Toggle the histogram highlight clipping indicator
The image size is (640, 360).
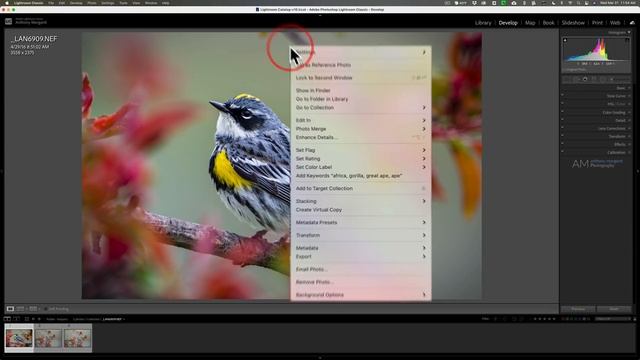(x=627, y=40)
